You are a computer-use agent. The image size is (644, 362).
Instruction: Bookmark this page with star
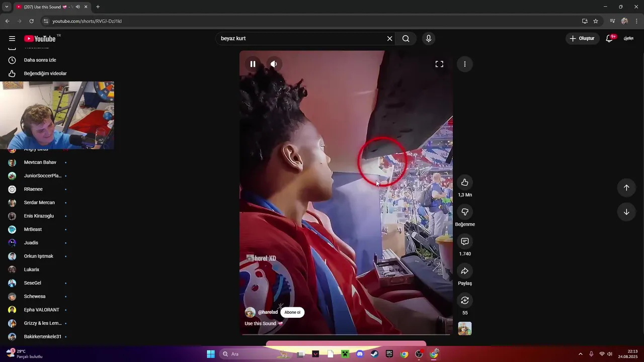point(596,21)
